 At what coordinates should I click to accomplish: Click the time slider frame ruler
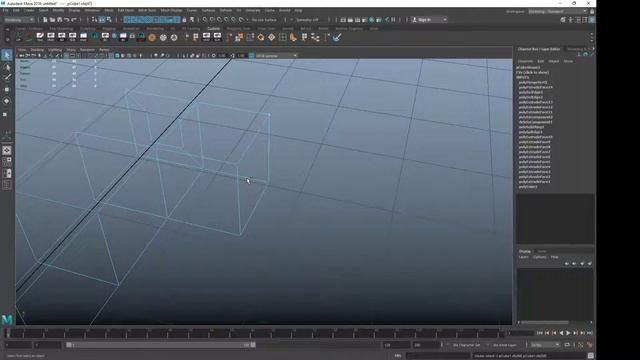(255, 333)
